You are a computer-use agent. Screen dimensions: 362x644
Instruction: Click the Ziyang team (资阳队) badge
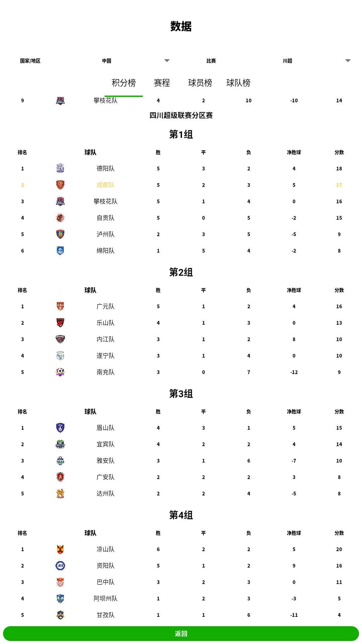coord(60,566)
